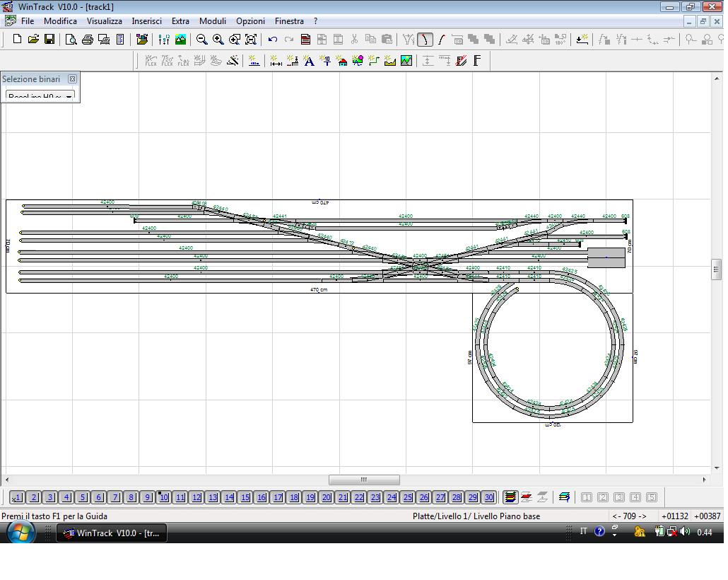Image resolution: width=728 pixels, height=580 pixels.
Task: Insert a building with house icon
Action: (x=341, y=61)
